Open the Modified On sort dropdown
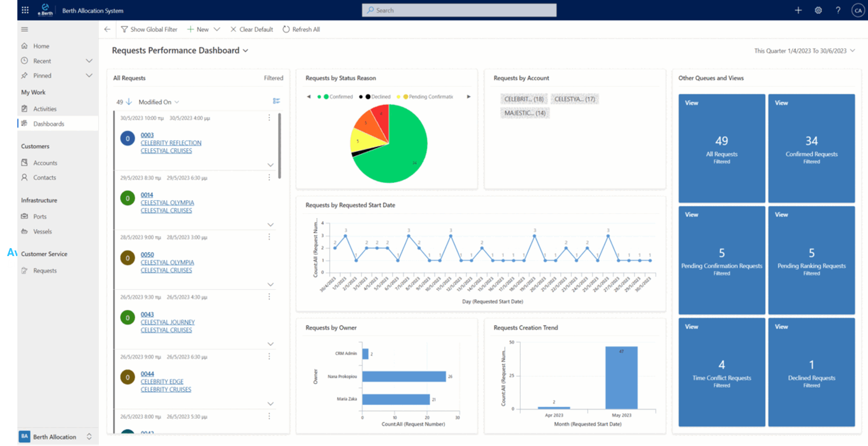This screenshot has width=868, height=446. click(159, 102)
